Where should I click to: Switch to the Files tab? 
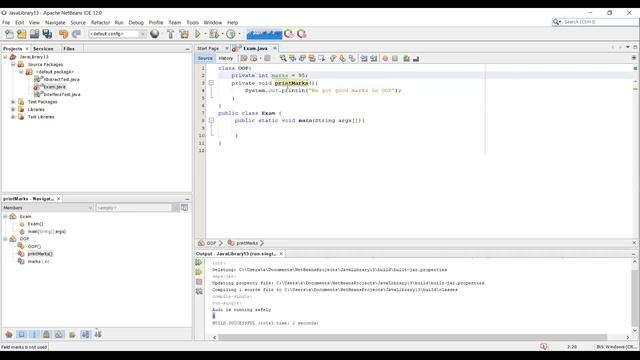click(x=69, y=49)
